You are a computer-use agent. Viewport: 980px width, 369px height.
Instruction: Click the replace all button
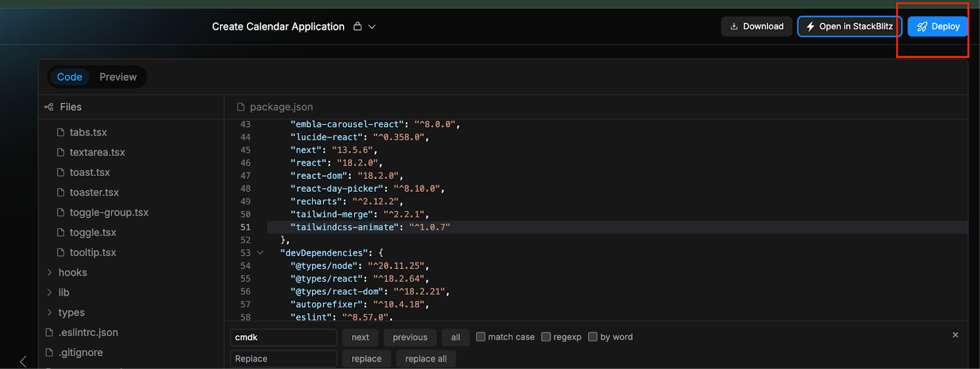tap(426, 359)
